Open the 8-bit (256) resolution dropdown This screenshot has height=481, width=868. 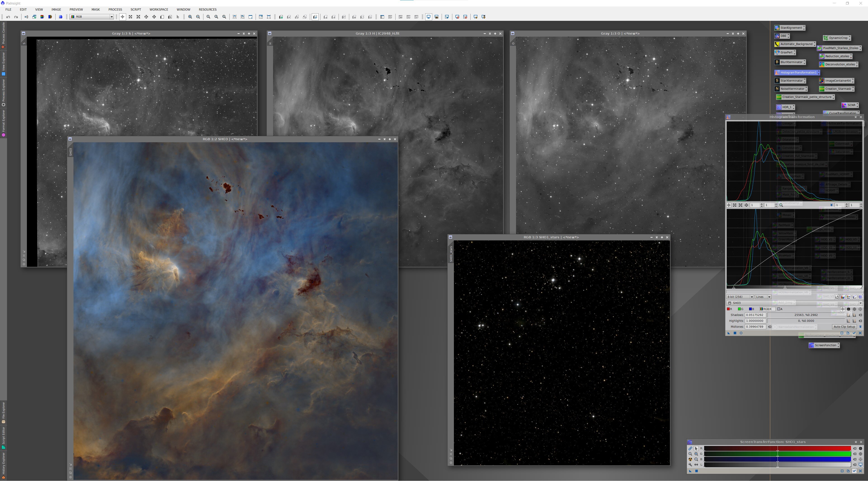pos(740,297)
